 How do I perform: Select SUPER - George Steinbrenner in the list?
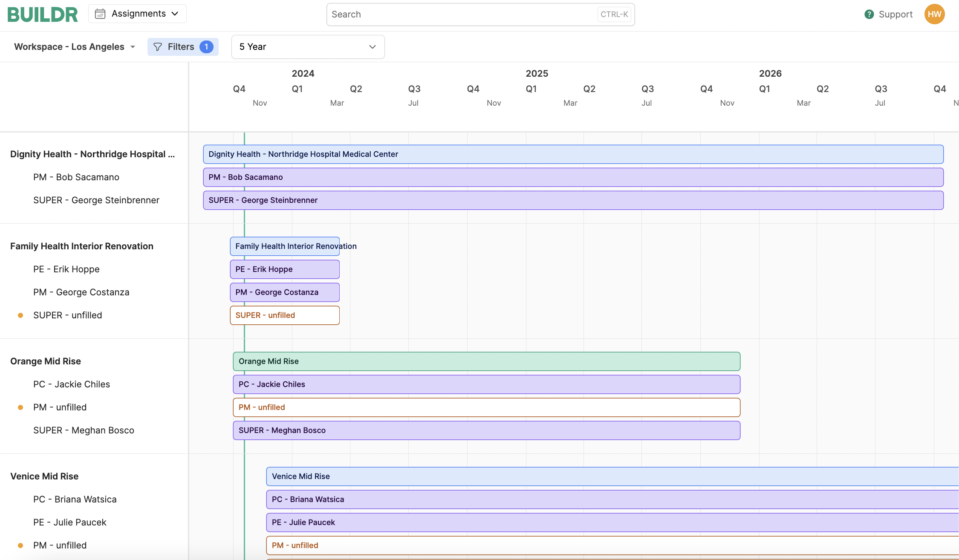click(96, 200)
